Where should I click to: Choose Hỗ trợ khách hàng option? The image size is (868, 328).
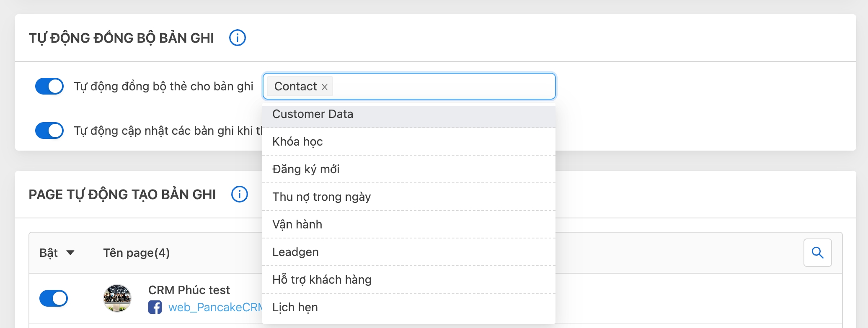click(322, 280)
